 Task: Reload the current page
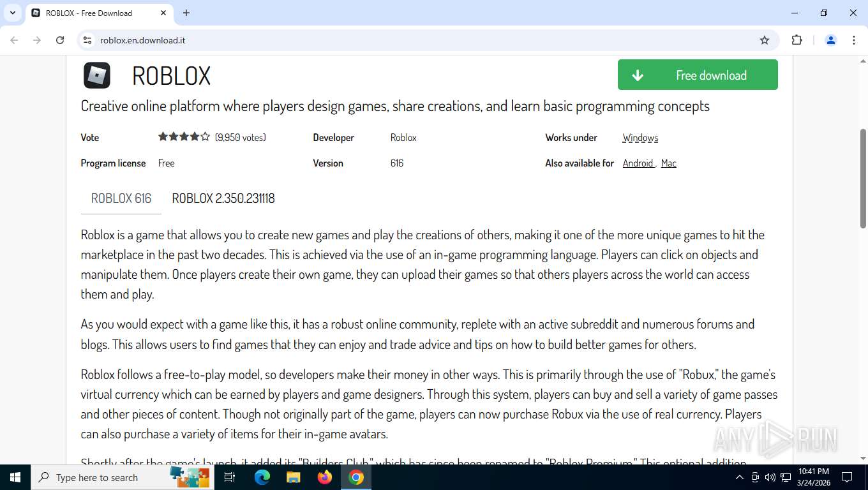[x=60, y=40]
